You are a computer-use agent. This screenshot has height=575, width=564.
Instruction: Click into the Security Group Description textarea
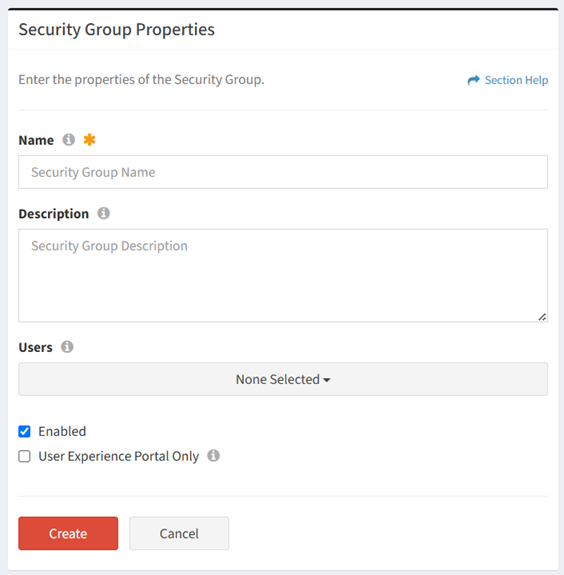pos(283,275)
